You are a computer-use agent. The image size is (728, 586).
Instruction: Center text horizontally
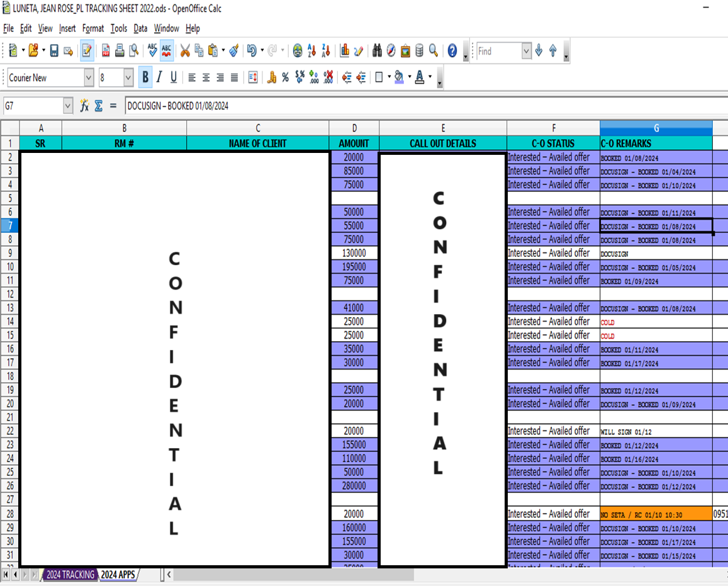pyautogui.click(x=206, y=77)
